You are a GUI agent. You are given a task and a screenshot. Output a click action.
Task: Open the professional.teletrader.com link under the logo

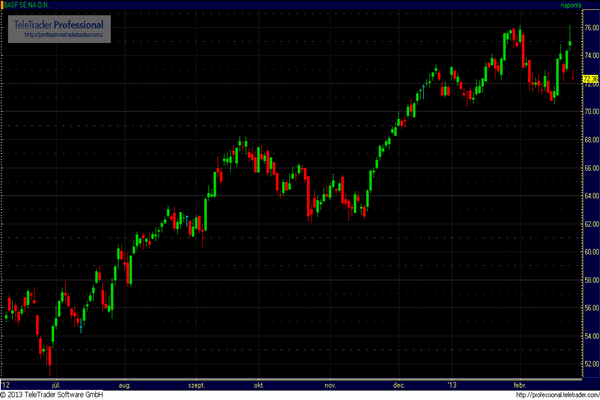58,36
